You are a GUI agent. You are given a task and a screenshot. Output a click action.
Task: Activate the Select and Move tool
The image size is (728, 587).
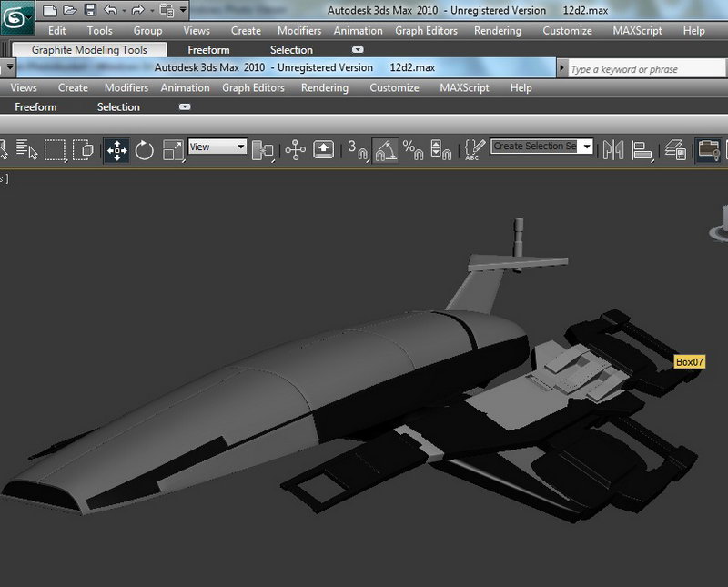116,150
